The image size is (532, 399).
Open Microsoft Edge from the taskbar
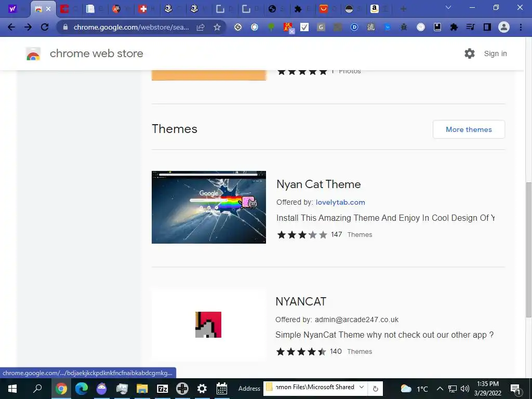pyautogui.click(x=82, y=389)
